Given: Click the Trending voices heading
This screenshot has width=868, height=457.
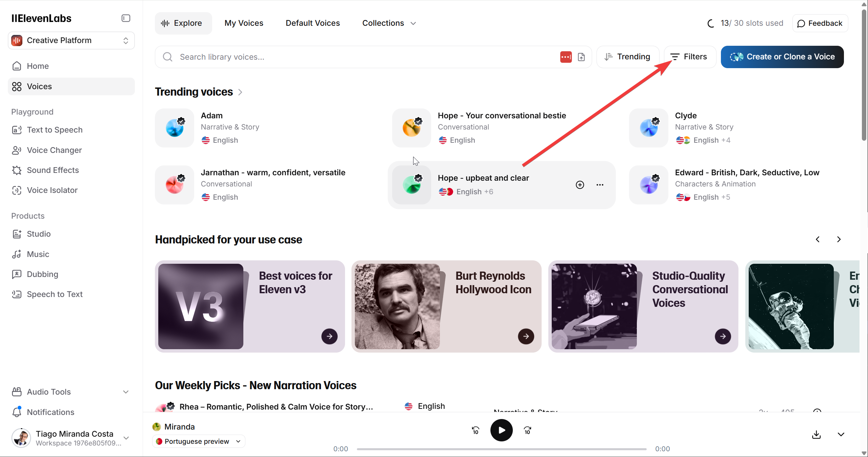Looking at the screenshot, I should (194, 92).
